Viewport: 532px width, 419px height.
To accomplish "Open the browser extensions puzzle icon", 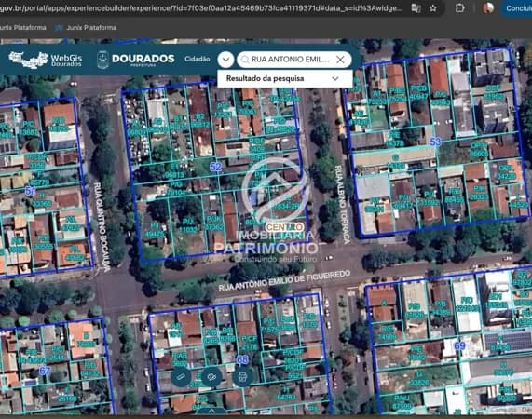I will tap(459, 7).
